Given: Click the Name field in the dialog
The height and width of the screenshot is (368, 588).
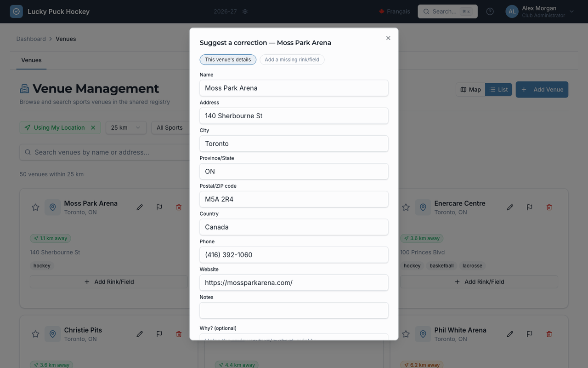Looking at the screenshot, I should [294, 88].
